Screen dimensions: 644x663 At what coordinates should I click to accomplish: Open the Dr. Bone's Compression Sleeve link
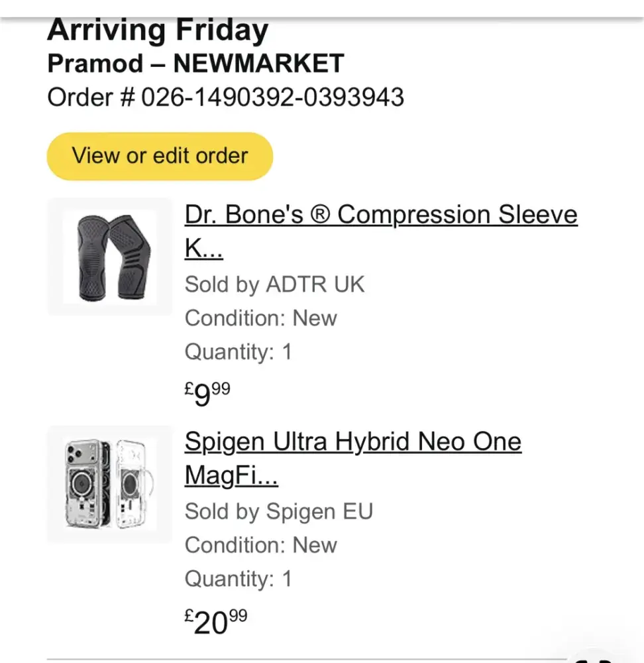pos(380,215)
